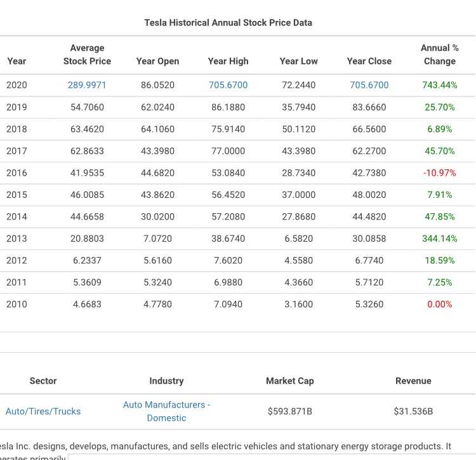Select the 77.0000 Year High value
This screenshot has height=460, width=476.
[x=228, y=151]
